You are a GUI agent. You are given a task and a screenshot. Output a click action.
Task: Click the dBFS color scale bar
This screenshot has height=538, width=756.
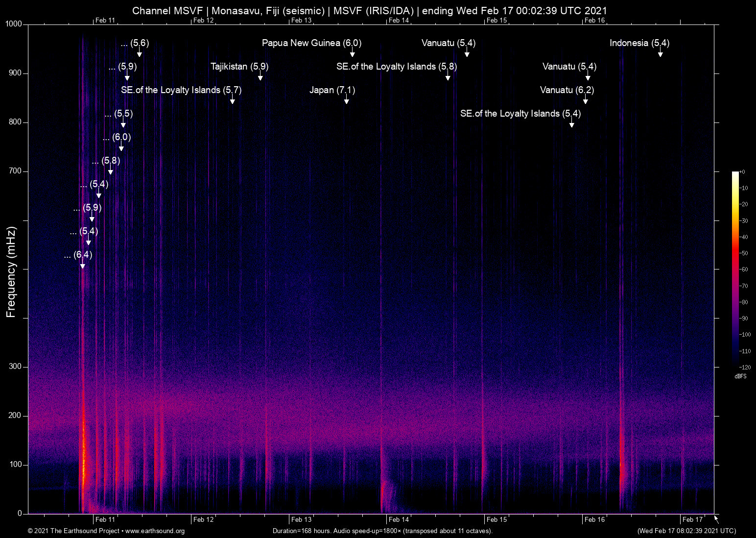[735, 269]
